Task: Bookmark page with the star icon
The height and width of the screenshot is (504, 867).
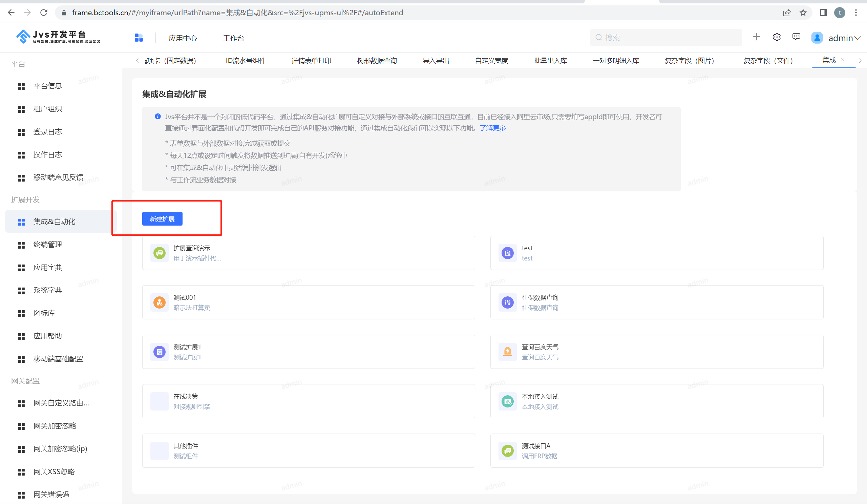Action: [803, 13]
